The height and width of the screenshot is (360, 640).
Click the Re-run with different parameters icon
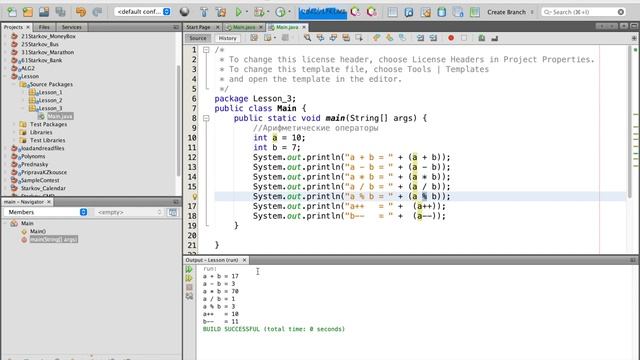[189, 278]
